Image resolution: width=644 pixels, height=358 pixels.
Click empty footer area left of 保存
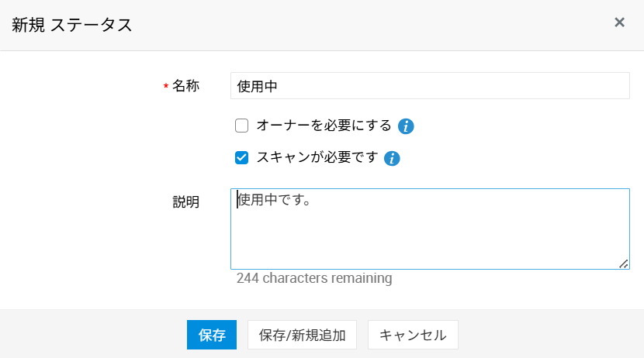93,336
